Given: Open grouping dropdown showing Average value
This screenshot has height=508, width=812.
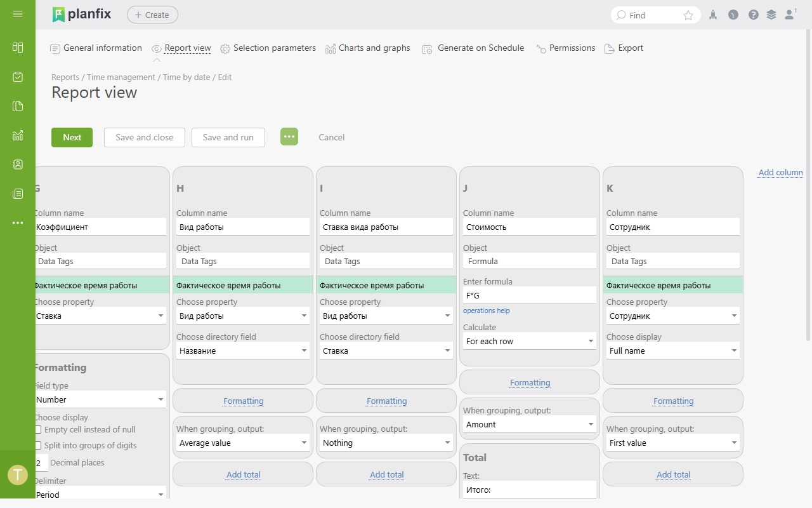Looking at the screenshot, I should point(243,443).
